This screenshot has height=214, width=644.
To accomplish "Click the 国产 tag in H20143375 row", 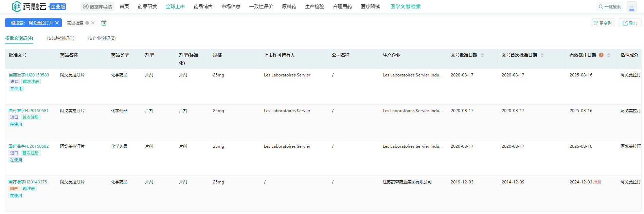I will tap(14, 189).
